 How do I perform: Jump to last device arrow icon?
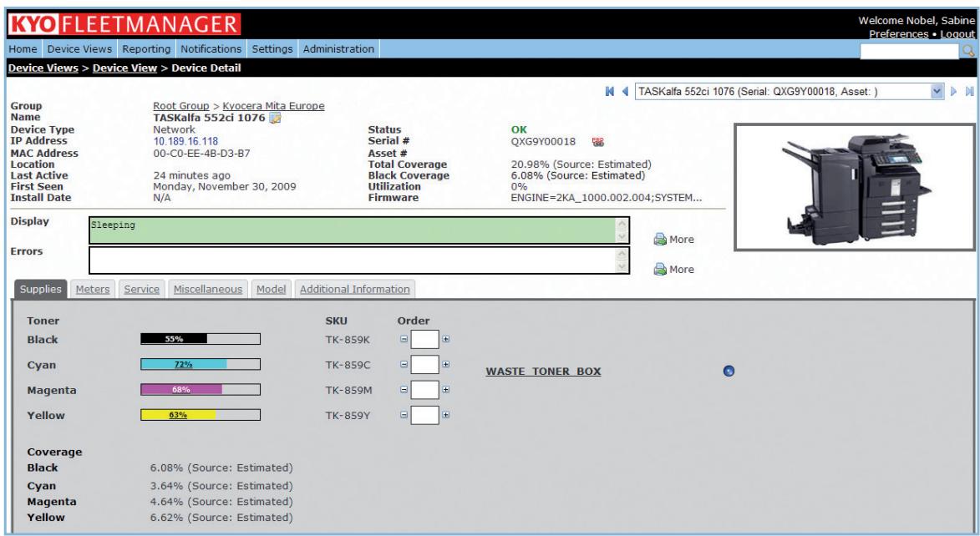click(x=969, y=91)
